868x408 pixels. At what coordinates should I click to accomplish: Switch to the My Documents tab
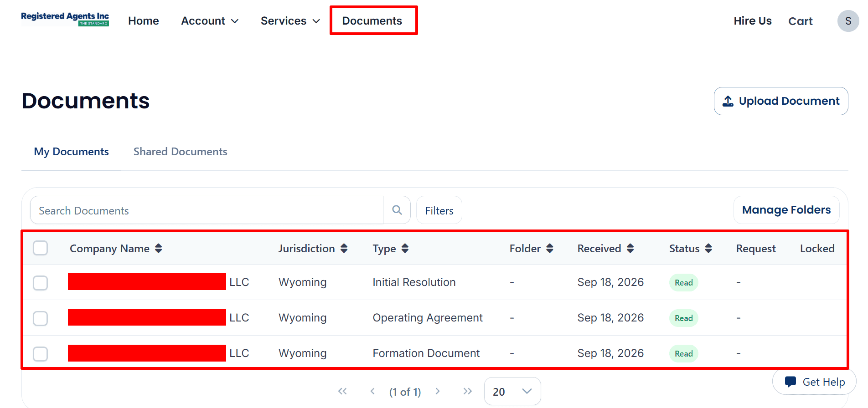tap(71, 152)
